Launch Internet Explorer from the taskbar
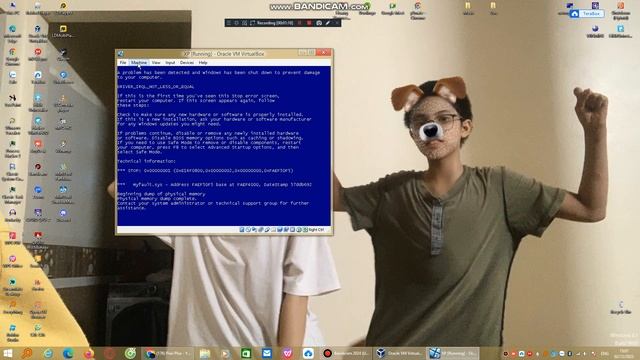Screen dimensions: 640x360 coord(48,353)
